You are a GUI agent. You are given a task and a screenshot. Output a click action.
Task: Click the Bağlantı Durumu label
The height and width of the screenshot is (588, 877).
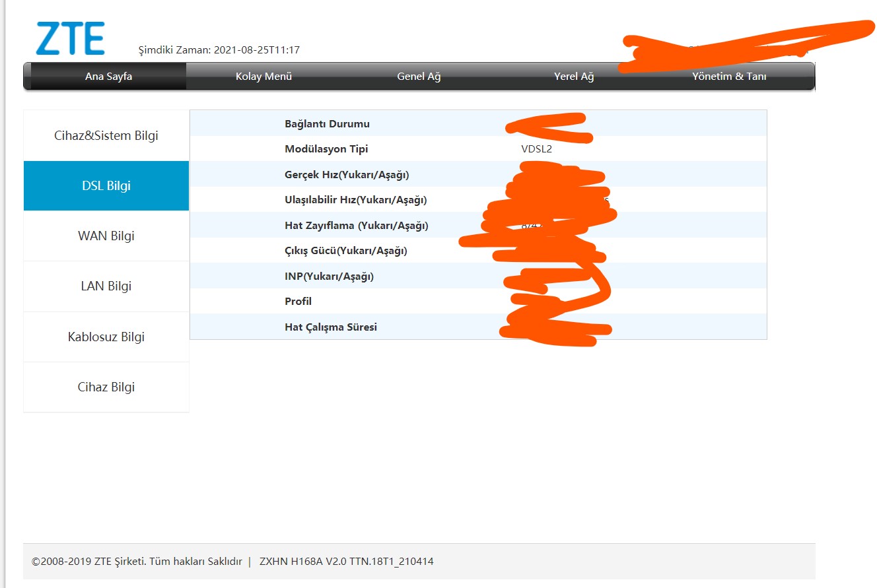(327, 124)
